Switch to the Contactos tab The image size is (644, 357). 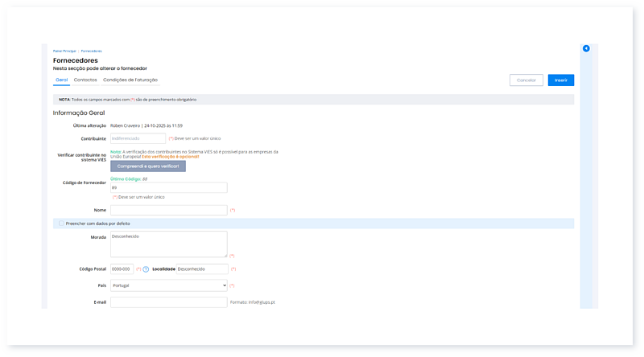(85, 80)
